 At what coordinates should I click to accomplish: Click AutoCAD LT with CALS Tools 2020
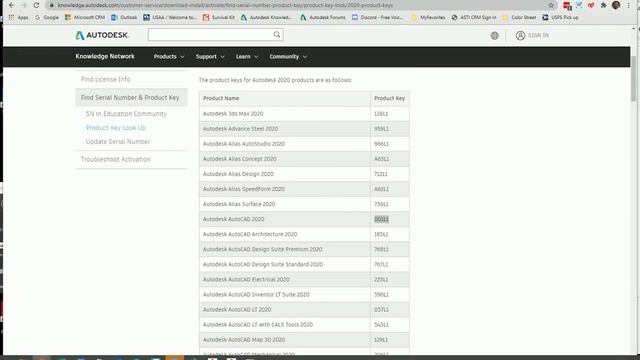(x=258, y=325)
